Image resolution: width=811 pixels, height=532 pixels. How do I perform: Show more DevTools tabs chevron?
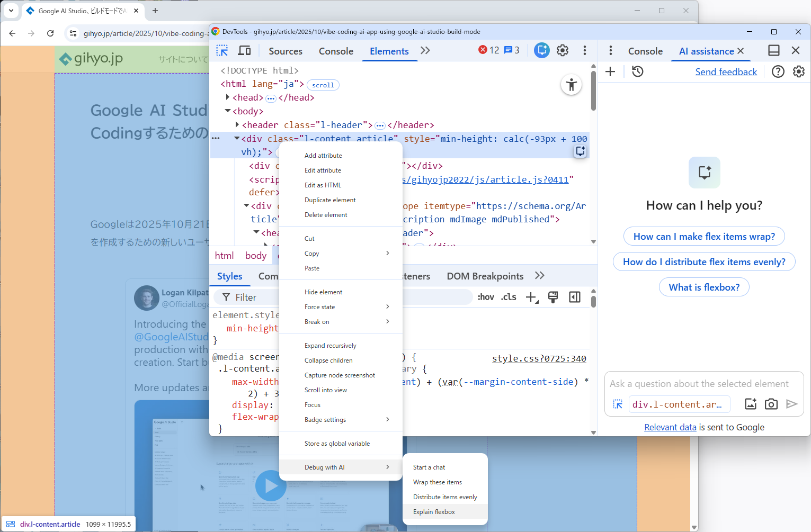coord(425,51)
